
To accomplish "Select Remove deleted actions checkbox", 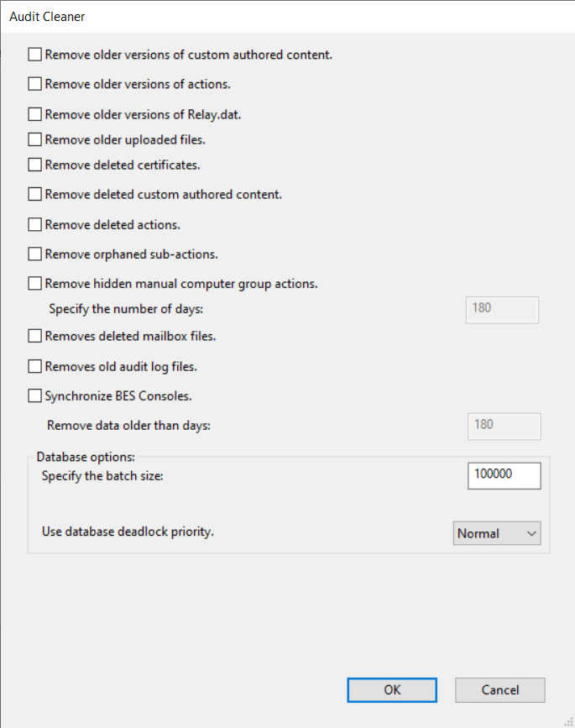I will (x=34, y=224).
